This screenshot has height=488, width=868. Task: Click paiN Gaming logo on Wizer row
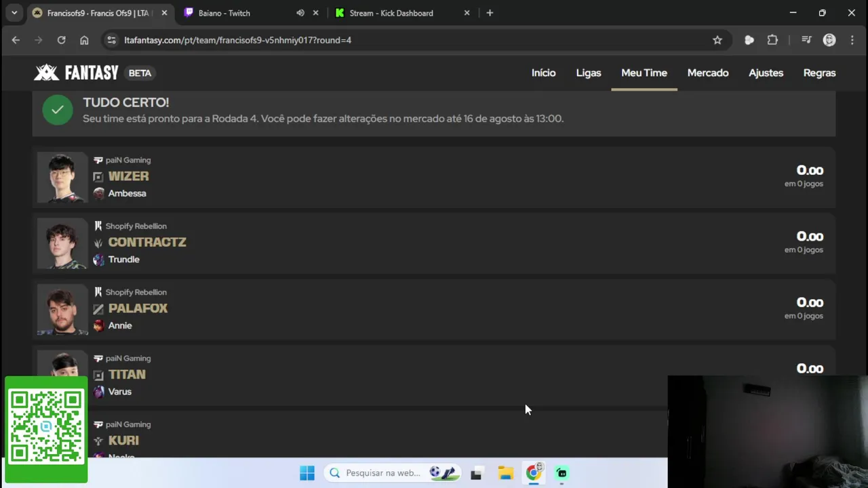(x=98, y=160)
